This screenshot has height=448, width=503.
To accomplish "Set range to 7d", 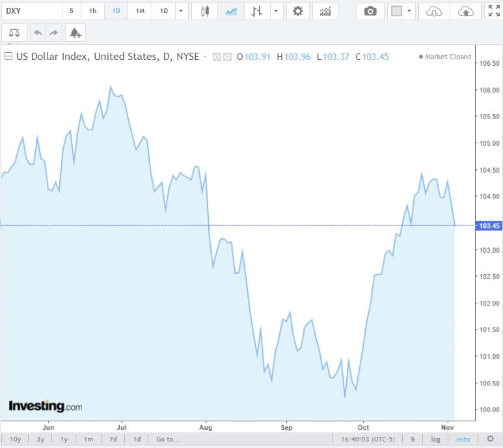I will pyautogui.click(x=113, y=439).
